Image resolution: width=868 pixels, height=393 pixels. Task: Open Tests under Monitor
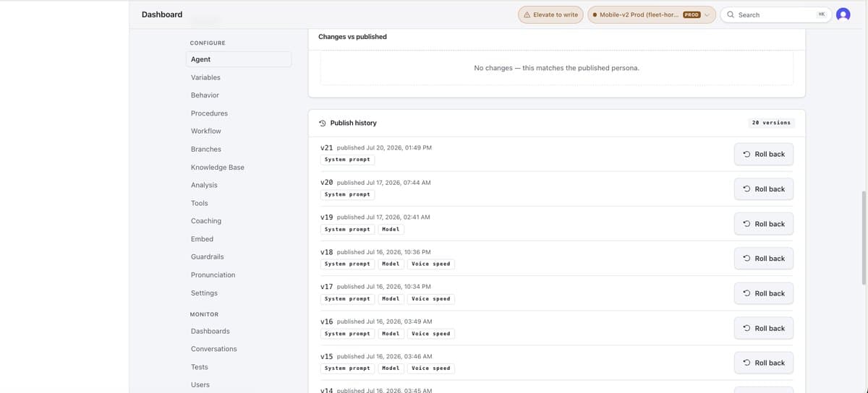coord(199,367)
